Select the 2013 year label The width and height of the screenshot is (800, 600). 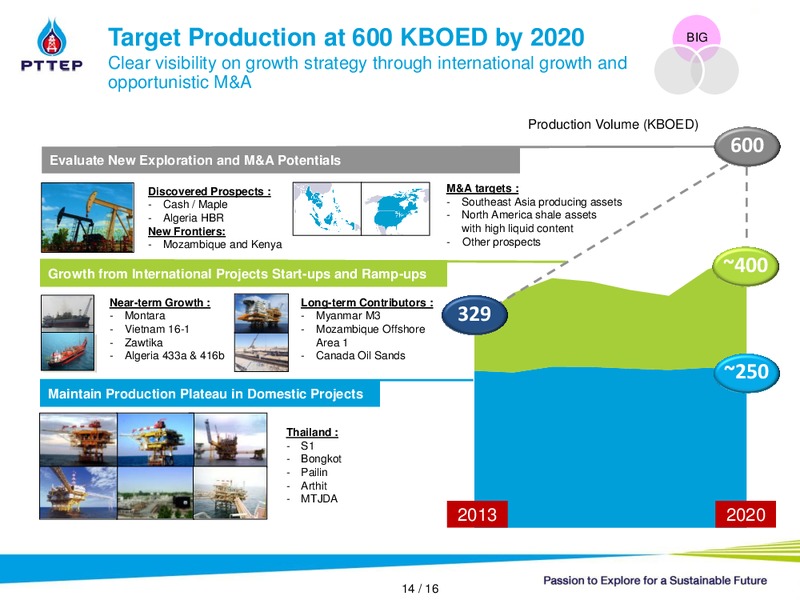point(477,514)
